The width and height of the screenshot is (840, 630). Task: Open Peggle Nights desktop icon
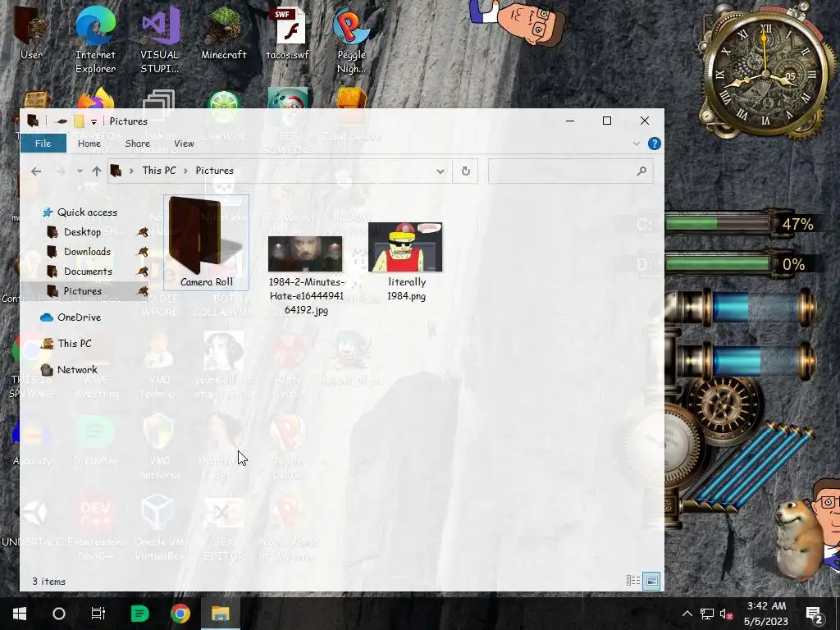pos(351,40)
